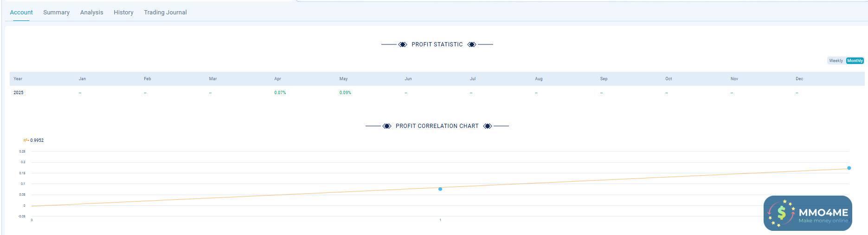This screenshot has height=235, width=868.
Task: Click the MMO4ME dollar sign logo
Action: (x=781, y=213)
